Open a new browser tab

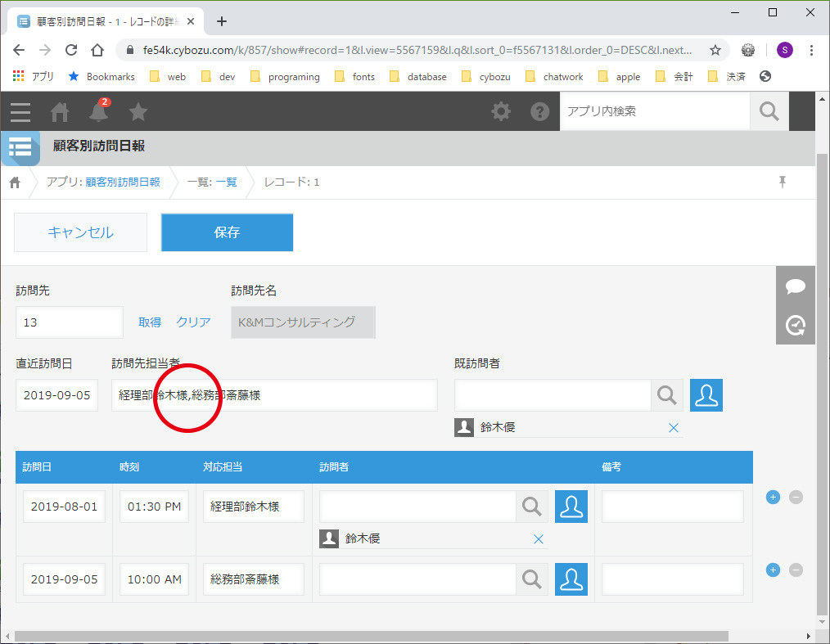tap(222, 22)
